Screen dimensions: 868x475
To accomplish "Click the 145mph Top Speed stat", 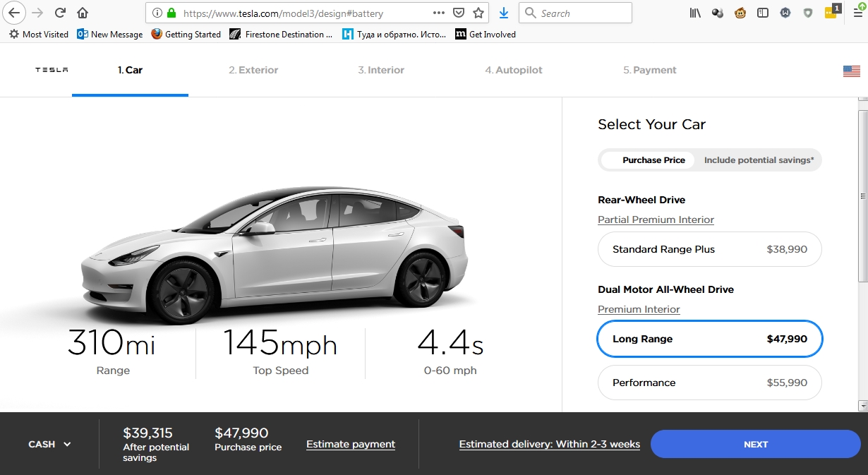I will click(x=281, y=352).
